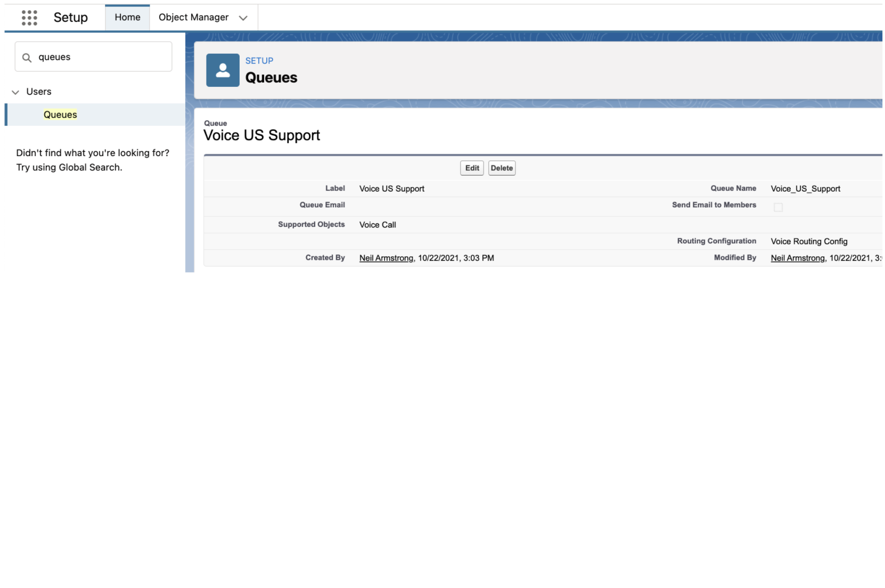Click the Users label in the setup tree
Screen dimensions: 885x588
[x=38, y=92]
